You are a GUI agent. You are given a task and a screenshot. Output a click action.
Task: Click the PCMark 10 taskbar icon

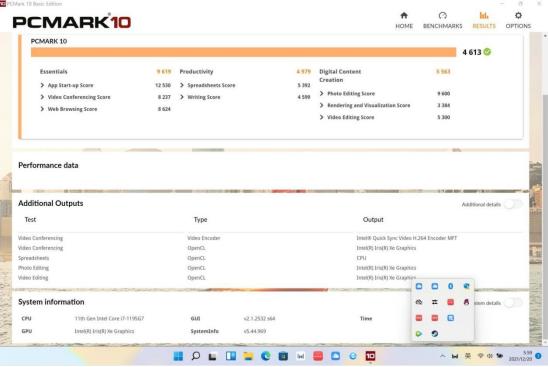click(370, 356)
